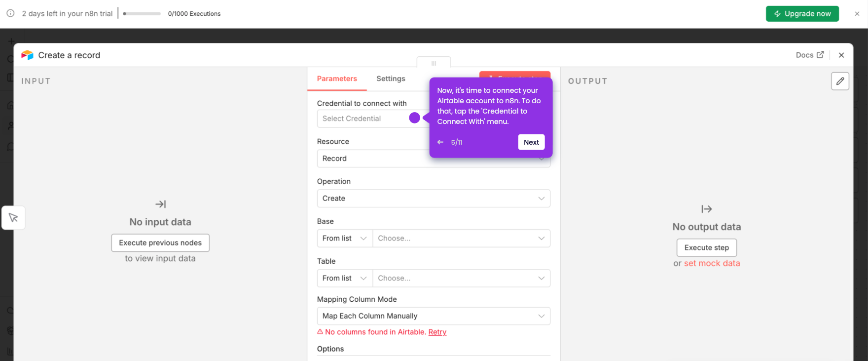The width and height of the screenshot is (868, 361).
Task: Click set mock data link
Action: 712,263
